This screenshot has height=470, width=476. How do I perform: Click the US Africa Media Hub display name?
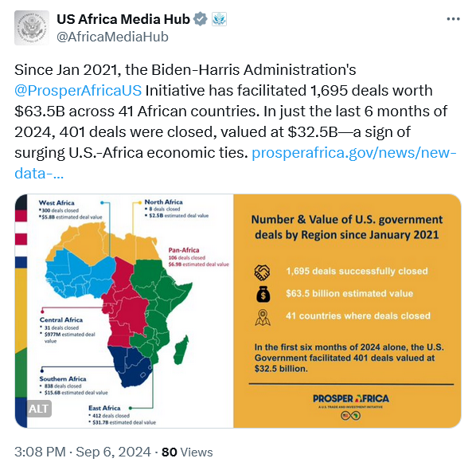(x=123, y=19)
